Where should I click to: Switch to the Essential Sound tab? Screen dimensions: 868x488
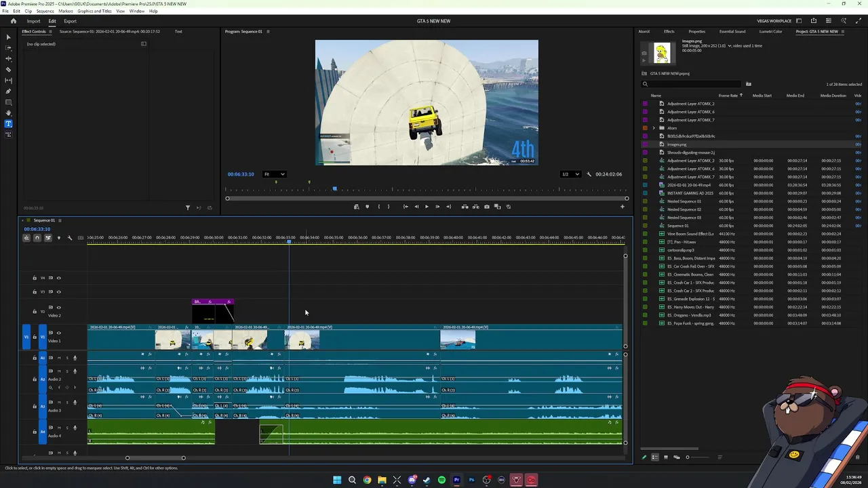tap(732, 31)
